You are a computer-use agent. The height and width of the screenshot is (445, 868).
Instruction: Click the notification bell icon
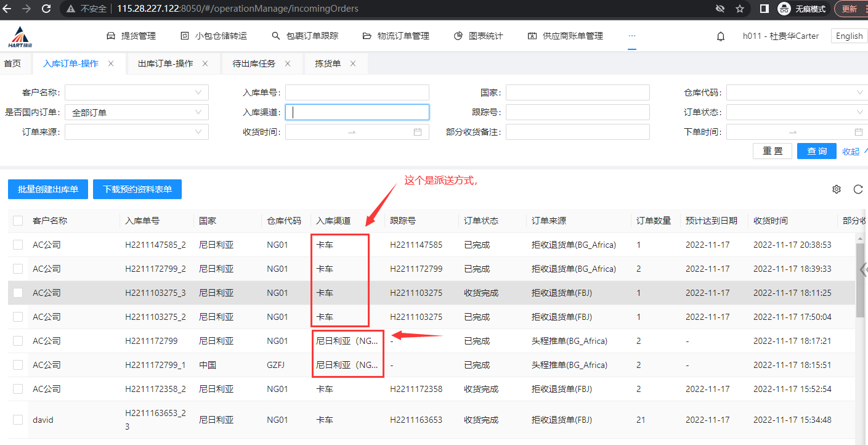point(720,36)
